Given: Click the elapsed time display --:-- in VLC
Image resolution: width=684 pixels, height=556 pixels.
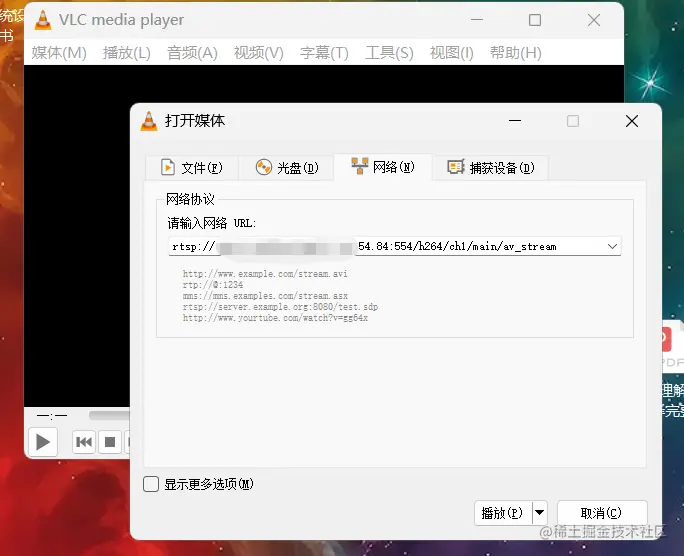Looking at the screenshot, I should coord(52,416).
